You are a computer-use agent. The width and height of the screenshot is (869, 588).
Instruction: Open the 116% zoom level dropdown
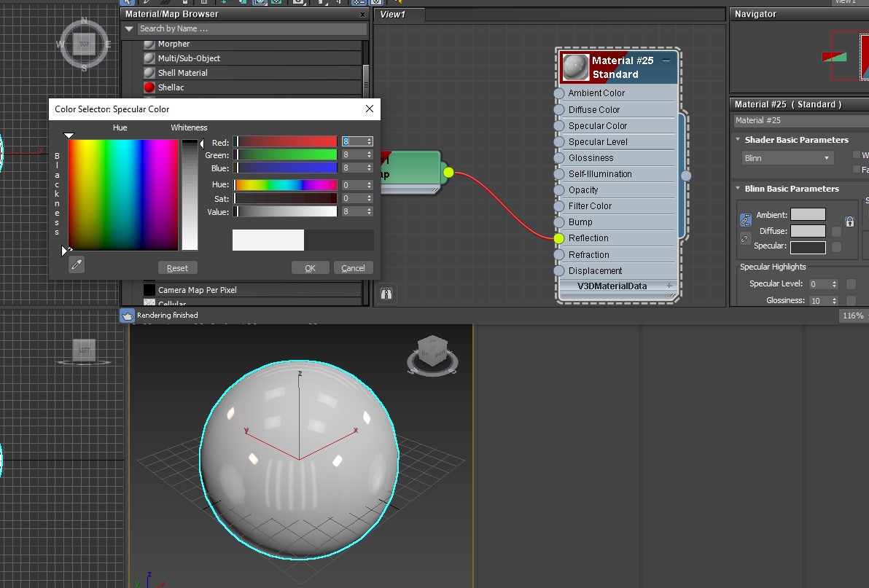pyautogui.click(x=854, y=315)
